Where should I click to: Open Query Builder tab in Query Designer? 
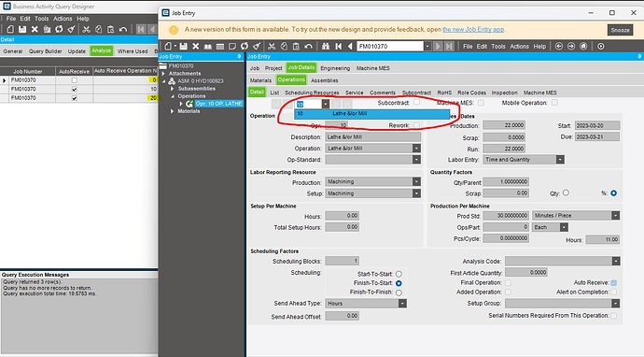point(45,51)
